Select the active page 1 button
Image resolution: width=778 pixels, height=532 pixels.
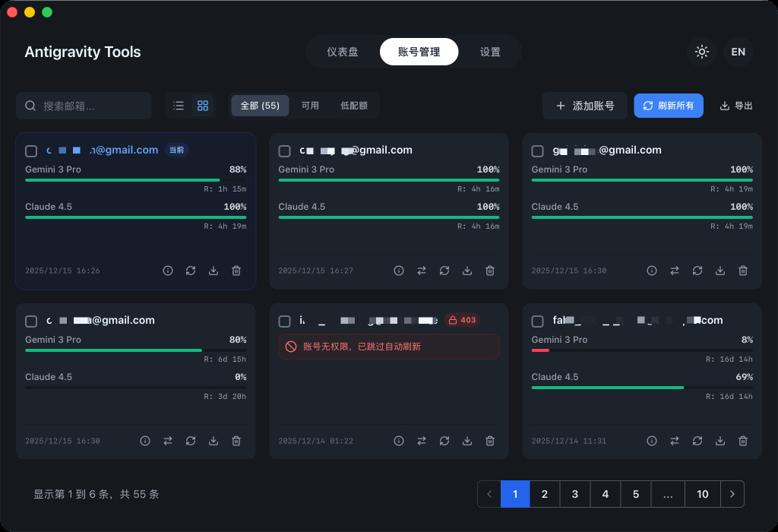[x=515, y=494]
